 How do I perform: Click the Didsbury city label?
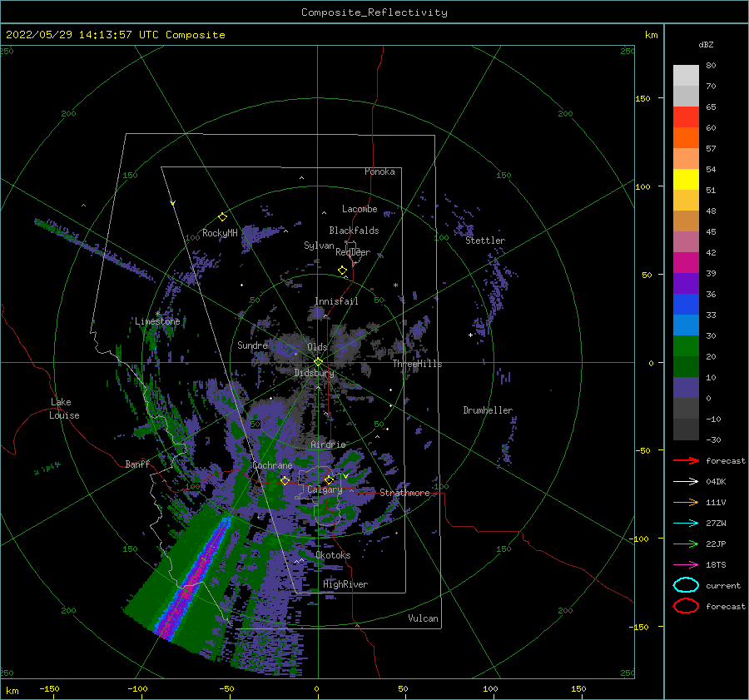point(315,373)
